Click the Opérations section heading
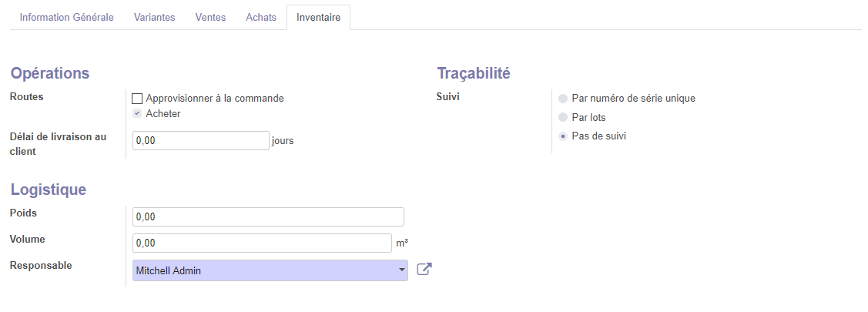 [50, 74]
